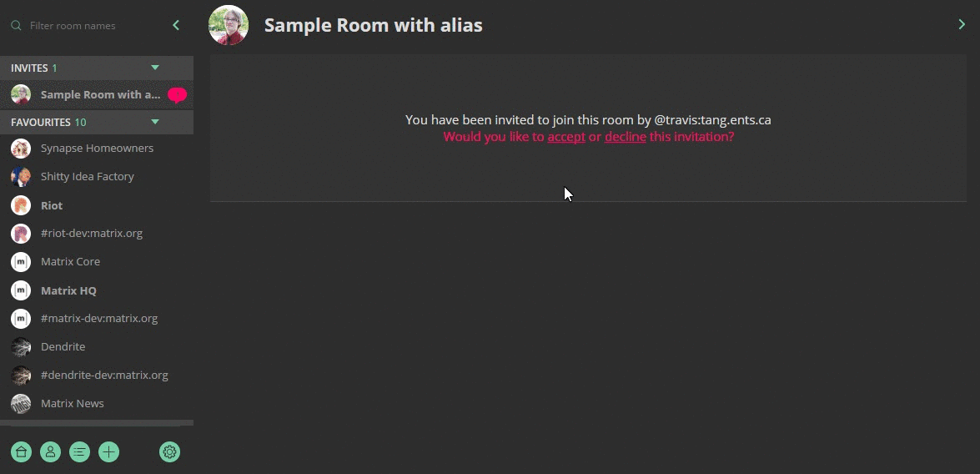
Task: Collapse the Invites section
Action: coord(155,68)
